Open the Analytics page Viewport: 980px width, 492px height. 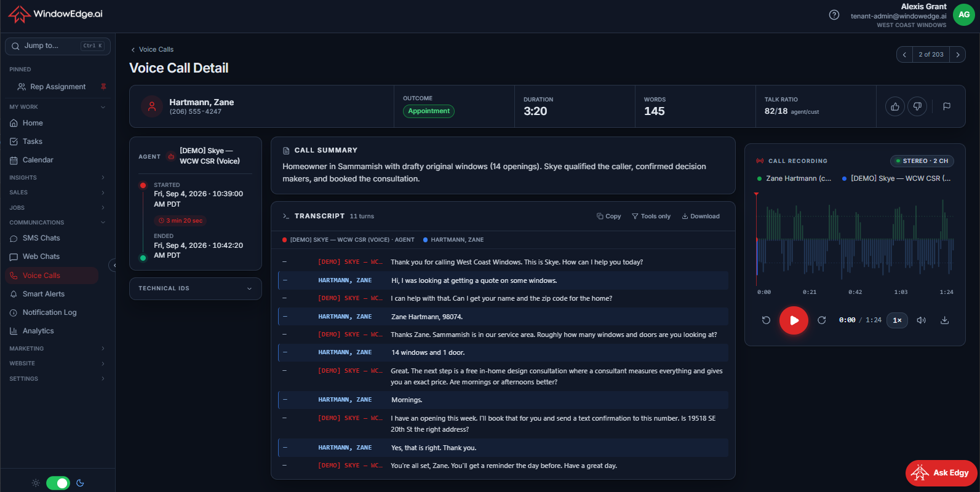(52, 331)
